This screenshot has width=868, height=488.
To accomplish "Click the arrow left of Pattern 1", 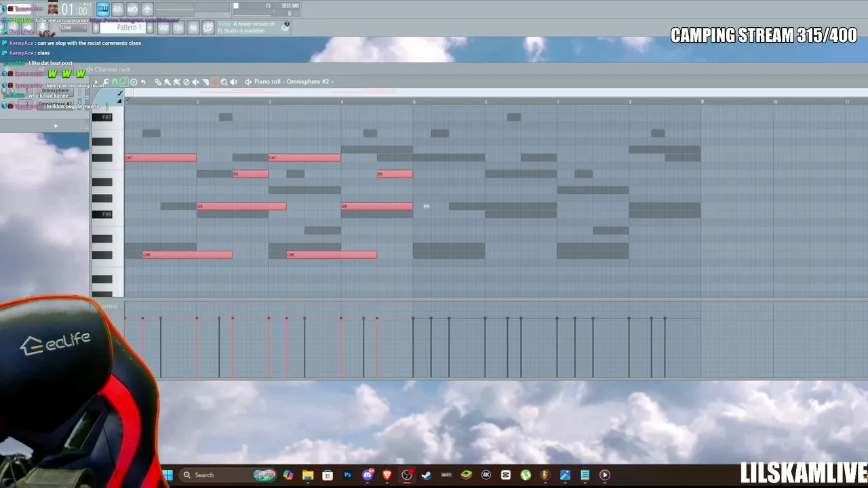I will tap(96, 28).
